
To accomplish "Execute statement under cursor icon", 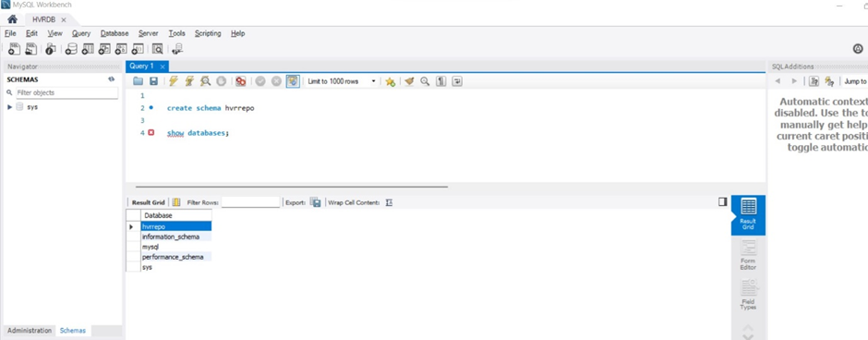I will 189,81.
